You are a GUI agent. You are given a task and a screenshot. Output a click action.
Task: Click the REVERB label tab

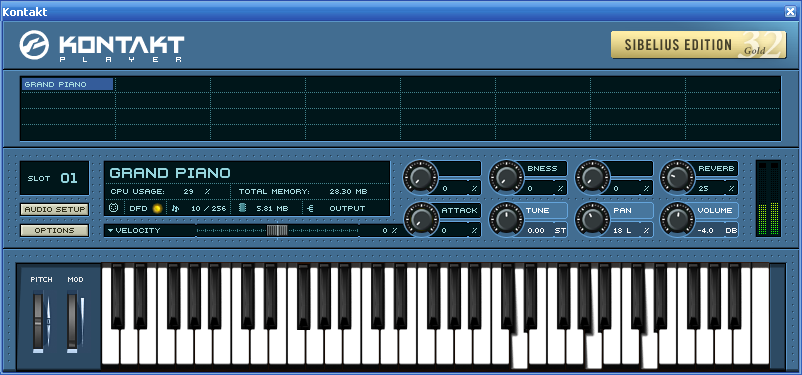click(717, 168)
